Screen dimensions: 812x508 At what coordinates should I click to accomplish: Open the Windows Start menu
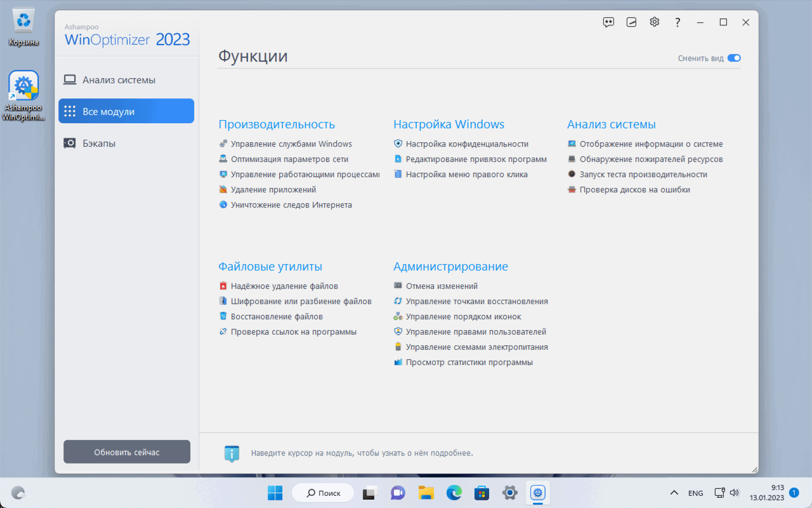tap(275, 493)
